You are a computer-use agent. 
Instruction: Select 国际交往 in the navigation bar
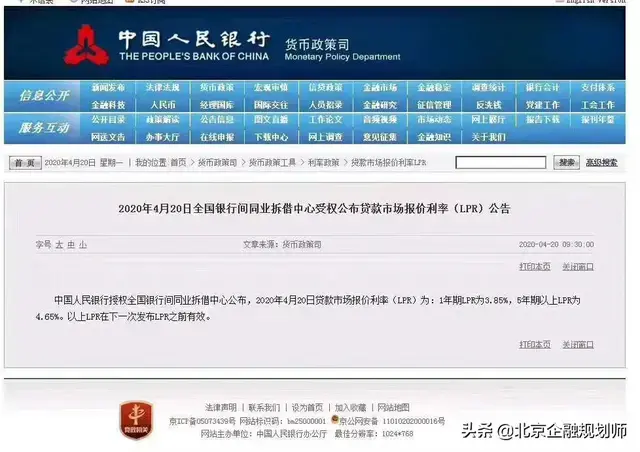271,105
